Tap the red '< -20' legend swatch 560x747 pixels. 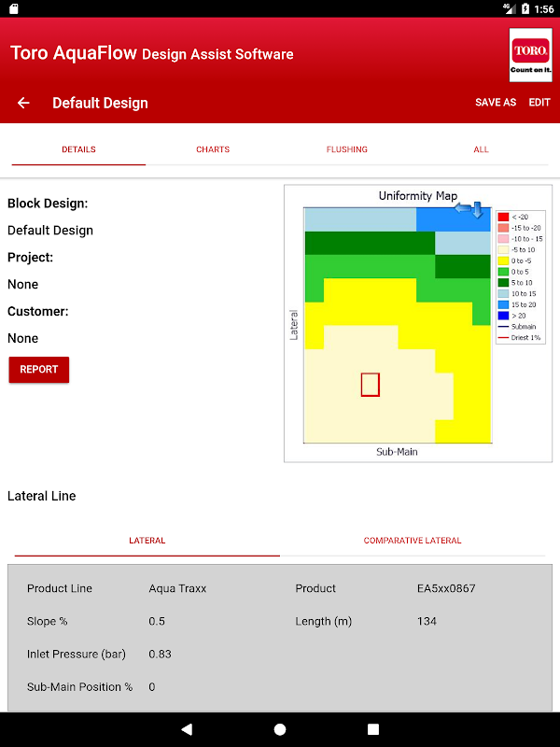click(x=503, y=217)
